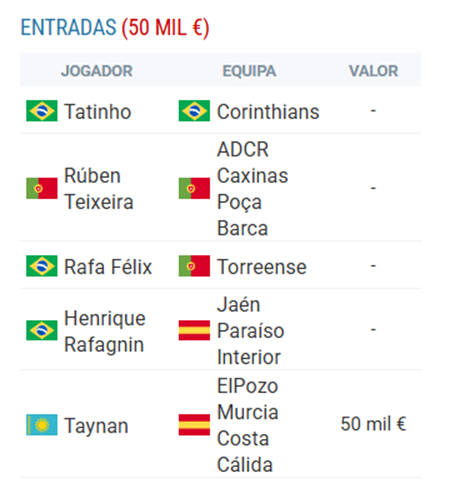Click the VALOR column header
The height and width of the screenshot is (488, 450).
pyautogui.click(x=373, y=71)
